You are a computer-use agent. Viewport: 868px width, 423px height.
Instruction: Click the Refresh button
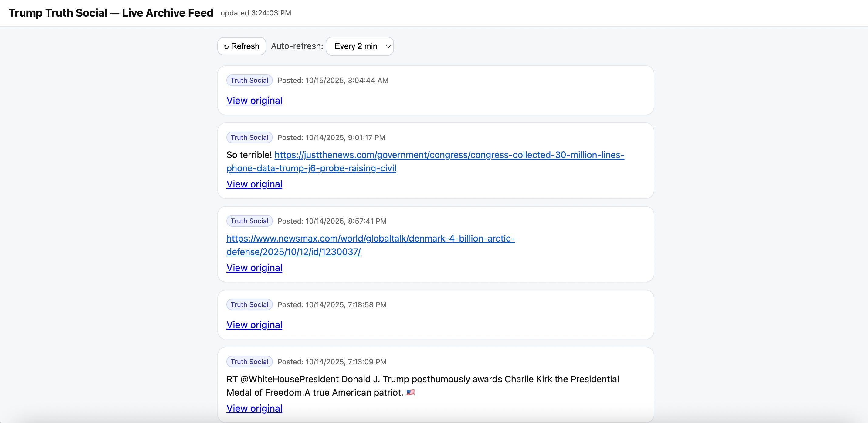(242, 46)
